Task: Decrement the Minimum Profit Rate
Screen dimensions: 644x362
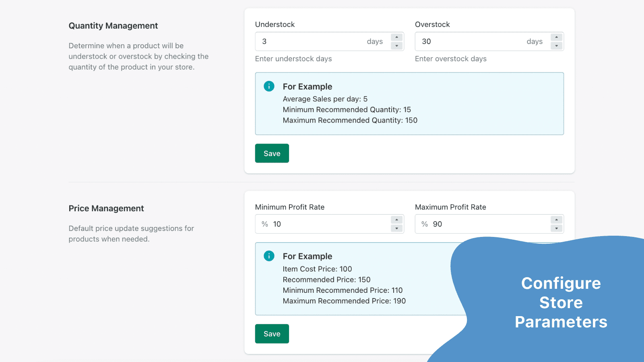Action: [397, 228]
